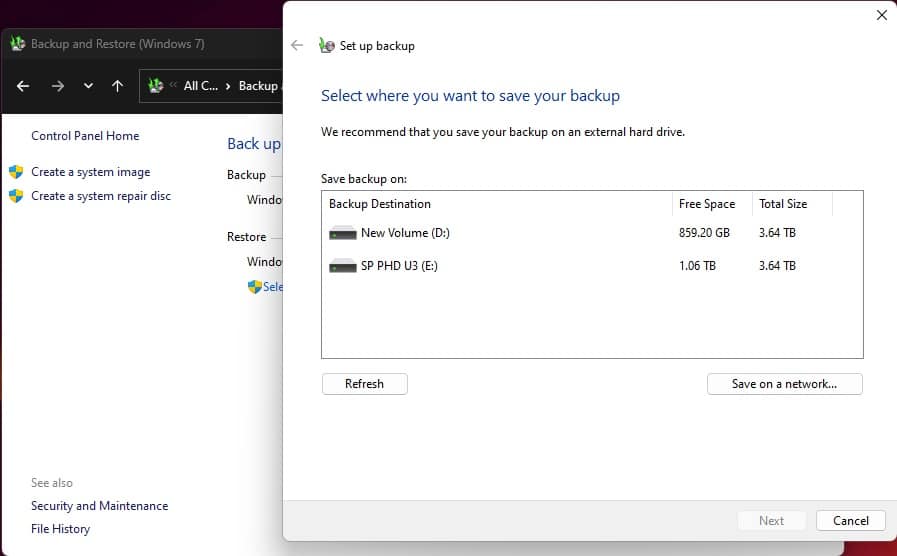Open Save on a network option

pos(784,384)
